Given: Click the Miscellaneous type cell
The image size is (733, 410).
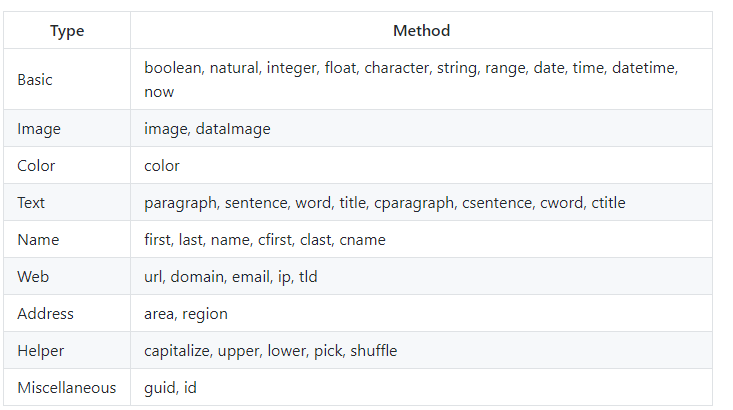Looking at the screenshot, I should point(66,387).
